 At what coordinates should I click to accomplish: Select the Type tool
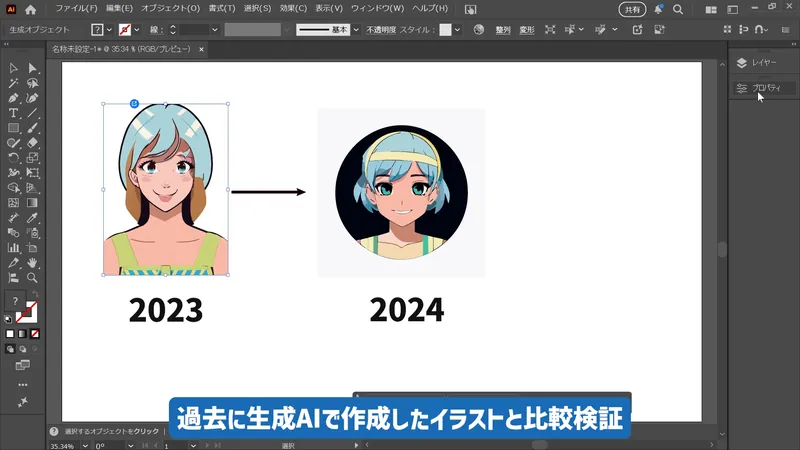pos(14,113)
